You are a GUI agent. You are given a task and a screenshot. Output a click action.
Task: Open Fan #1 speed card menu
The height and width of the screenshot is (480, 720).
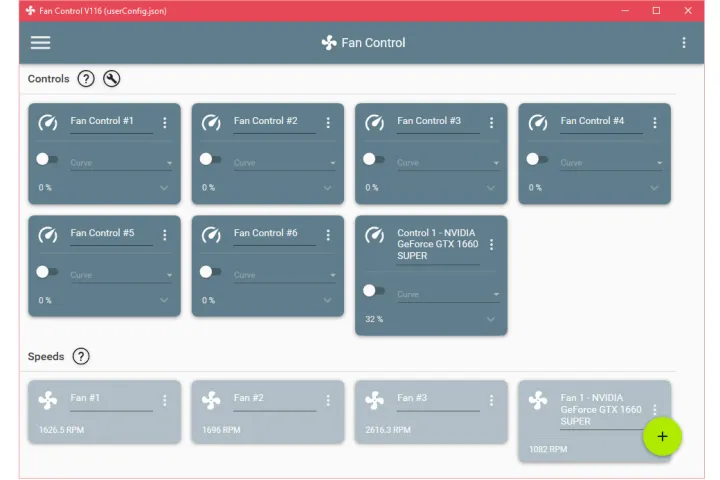(164, 400)
